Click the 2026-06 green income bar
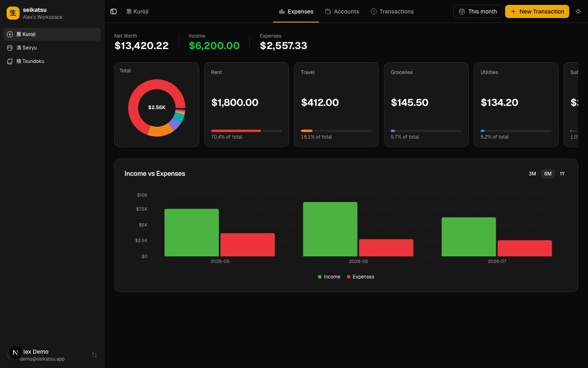This screenshot has height=368, width=588. (x=330, y=229)
